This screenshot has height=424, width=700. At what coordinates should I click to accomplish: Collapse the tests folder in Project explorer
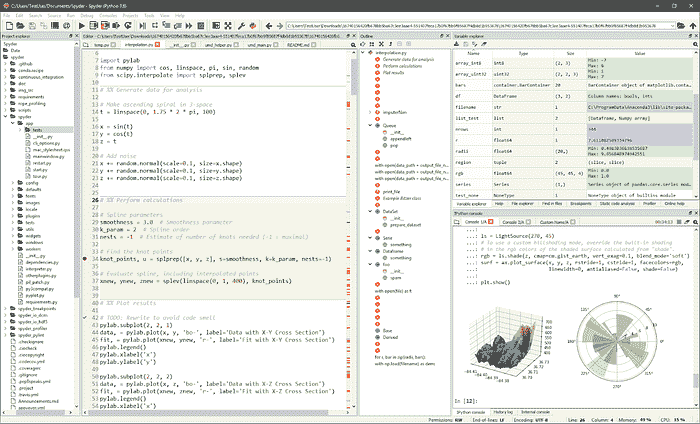click(22, 129)
